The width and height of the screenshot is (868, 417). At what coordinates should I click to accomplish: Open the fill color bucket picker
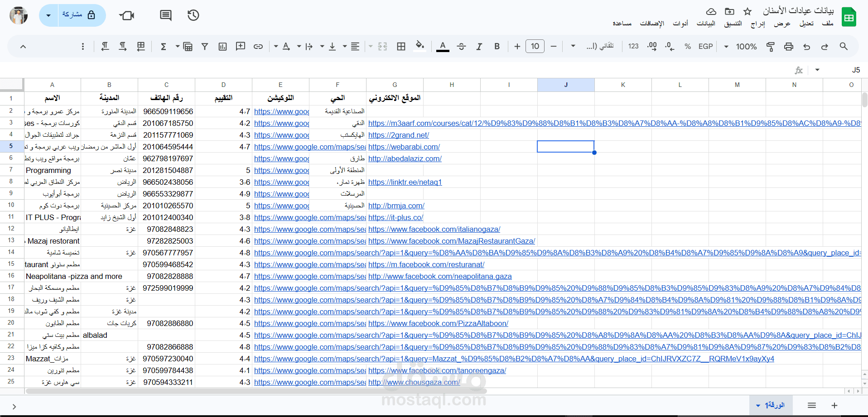click(x=420, y=46)
